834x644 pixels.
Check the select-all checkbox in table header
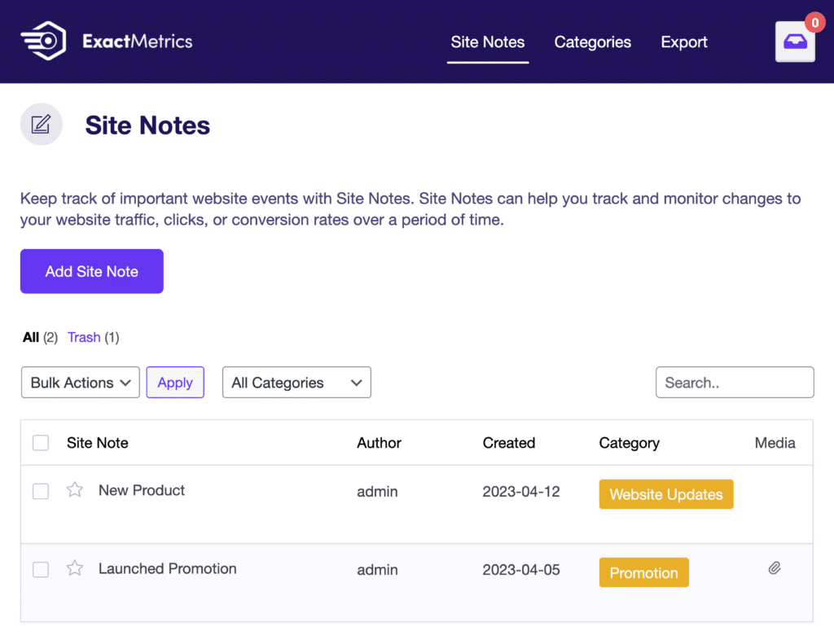40,442
